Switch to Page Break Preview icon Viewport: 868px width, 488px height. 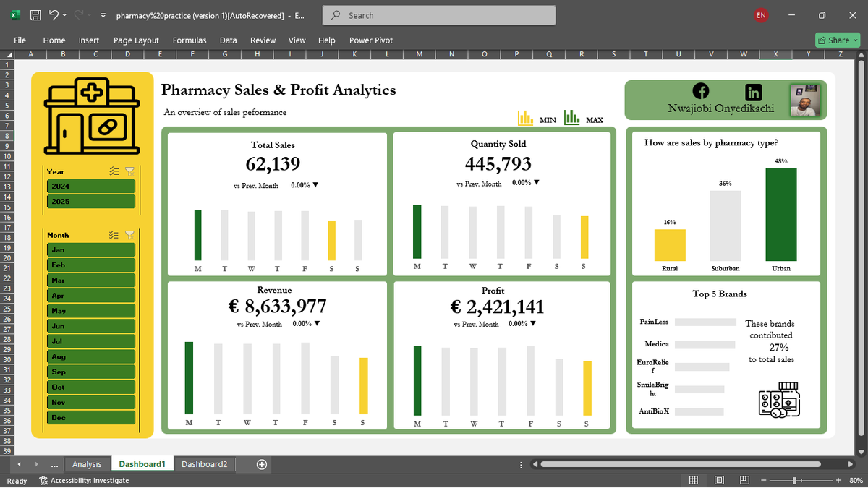pyautogui.click(x=744, y=481)
